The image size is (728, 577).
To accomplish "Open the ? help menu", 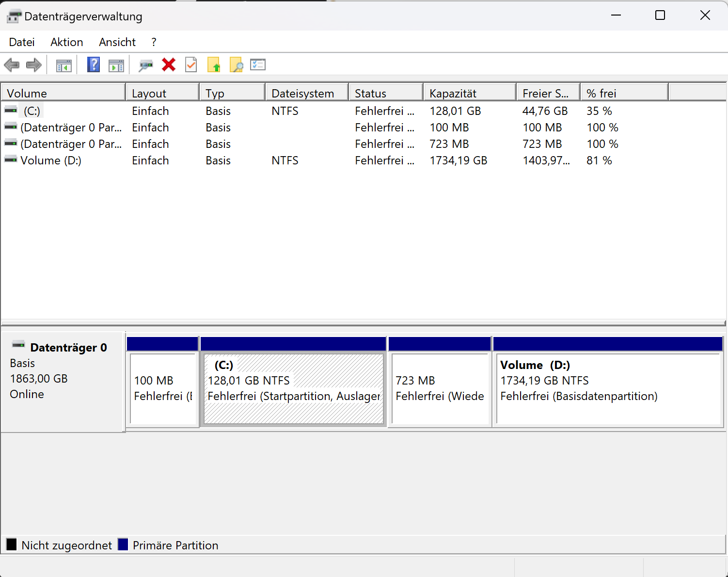I will (154, 42).
